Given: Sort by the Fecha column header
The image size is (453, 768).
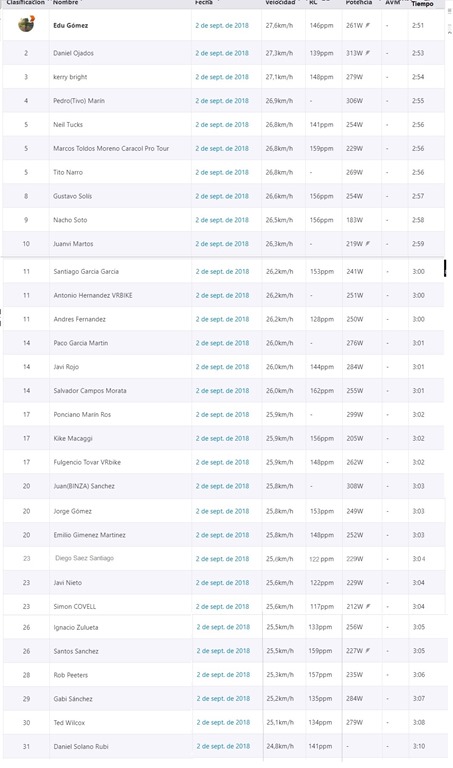Looking at the screenshot, I should pos(203,2).
